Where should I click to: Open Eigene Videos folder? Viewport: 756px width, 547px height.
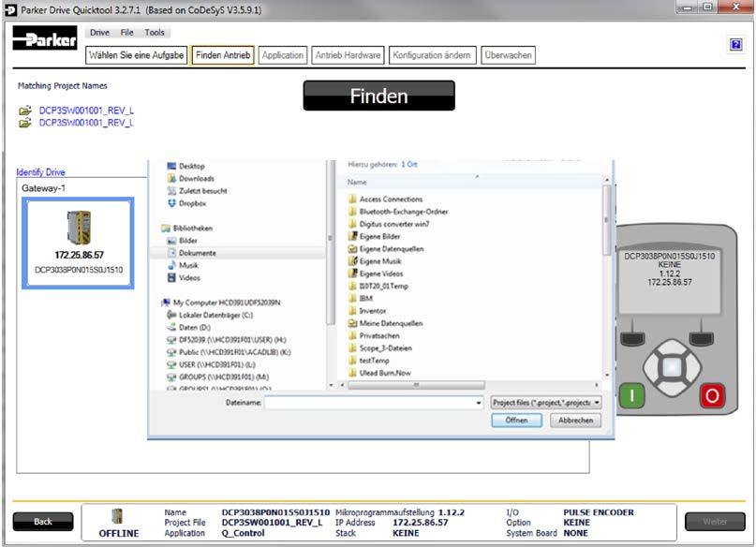click(x=376, y=273)
